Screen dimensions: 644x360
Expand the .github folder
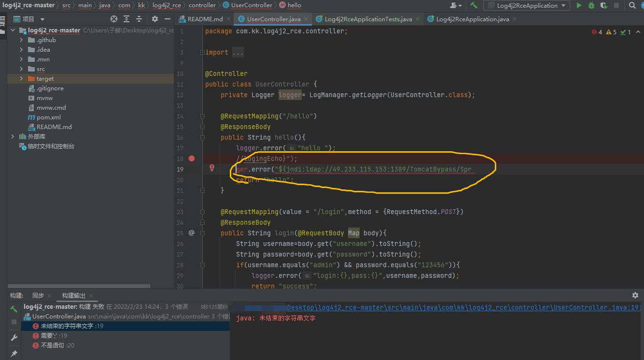pos(21,40)
